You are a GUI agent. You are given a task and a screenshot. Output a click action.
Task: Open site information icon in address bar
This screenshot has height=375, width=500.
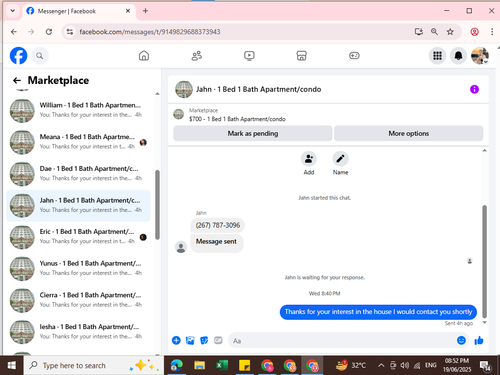pyautogui.click(x=70, y=32)
